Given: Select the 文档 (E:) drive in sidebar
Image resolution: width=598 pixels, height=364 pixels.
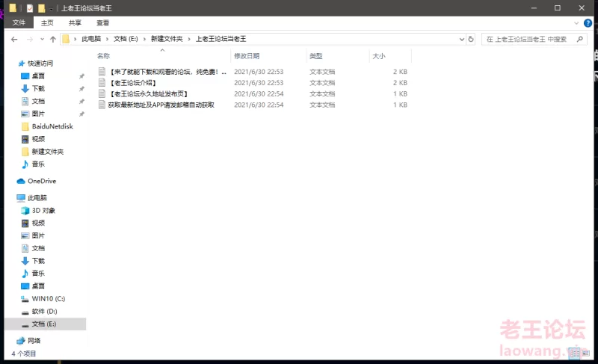Looking at the screenshot, I should tap(44, 324).
